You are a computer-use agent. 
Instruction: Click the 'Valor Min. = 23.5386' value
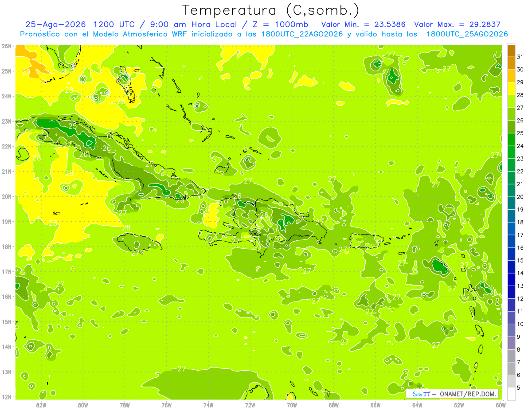(364, 24)
